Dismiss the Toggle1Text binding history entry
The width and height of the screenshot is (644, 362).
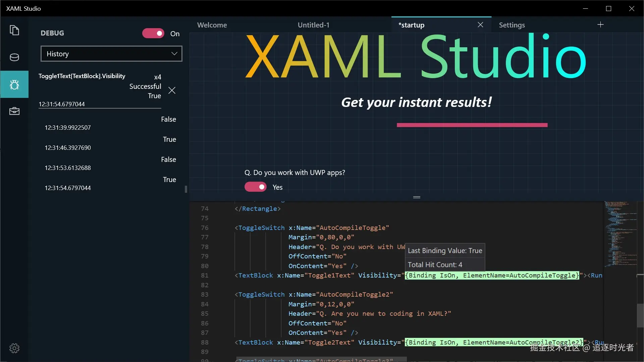click(172, 90)
